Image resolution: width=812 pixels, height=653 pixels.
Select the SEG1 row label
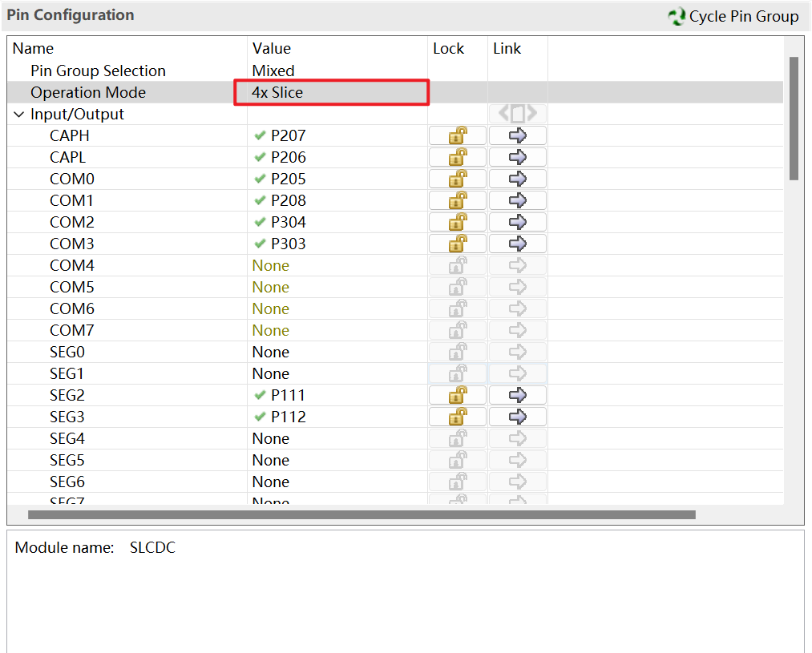(67, 373)
